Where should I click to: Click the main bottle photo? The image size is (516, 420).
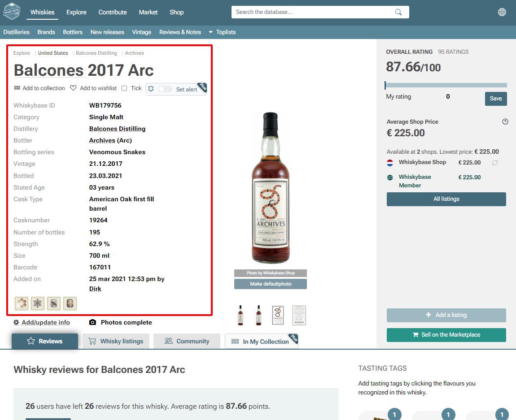pyautogui.click(x=271, y=188)
